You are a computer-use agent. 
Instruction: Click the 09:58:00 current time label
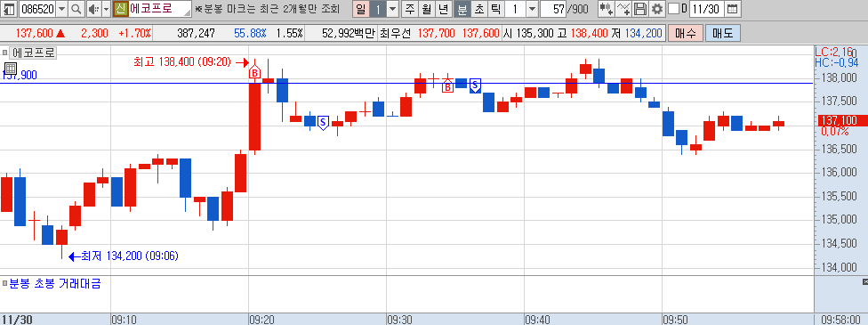(x=840, y=320)
